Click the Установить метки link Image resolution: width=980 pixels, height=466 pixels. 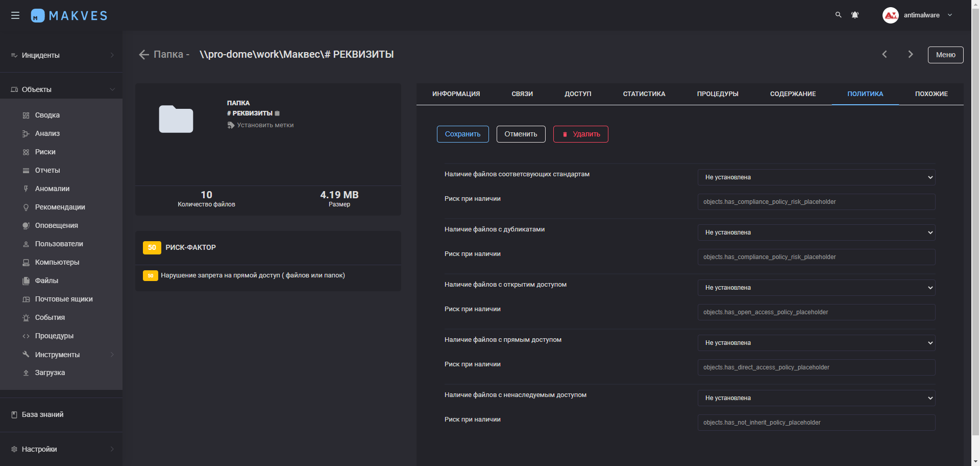[265, 125]
